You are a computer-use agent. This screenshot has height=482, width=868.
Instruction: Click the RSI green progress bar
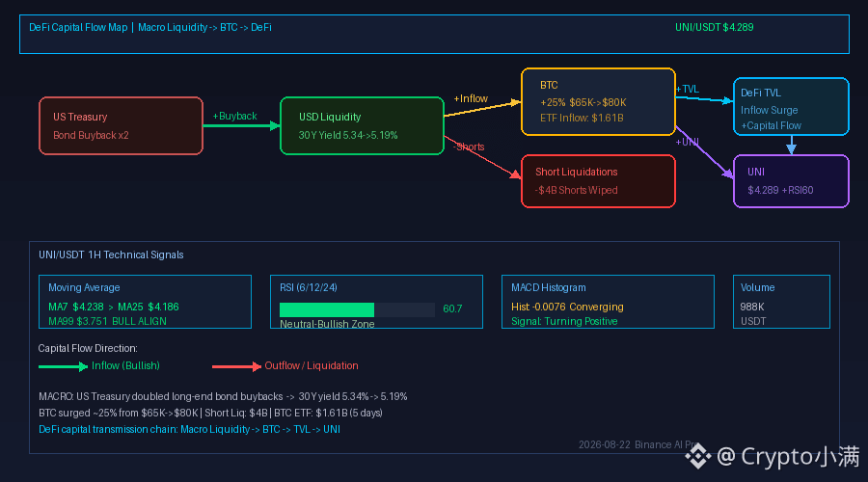pyautogui.click(x=327, y=309)
